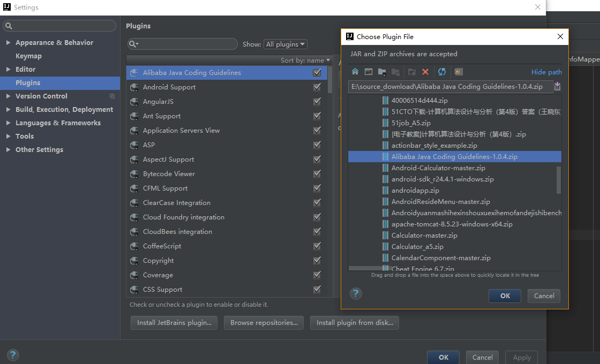Open help in Settings window

pyautogui.click(x=13, y=355)
